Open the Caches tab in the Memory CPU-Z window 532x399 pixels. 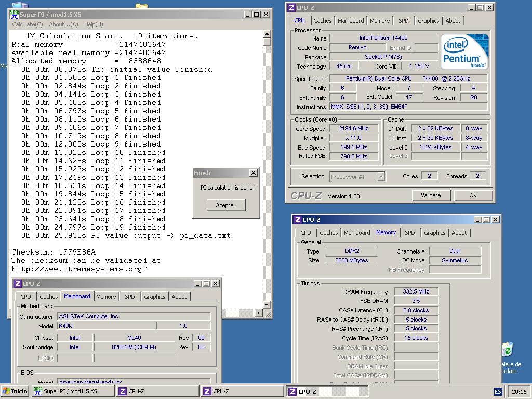pyautogui.click(x=329, y=233)
